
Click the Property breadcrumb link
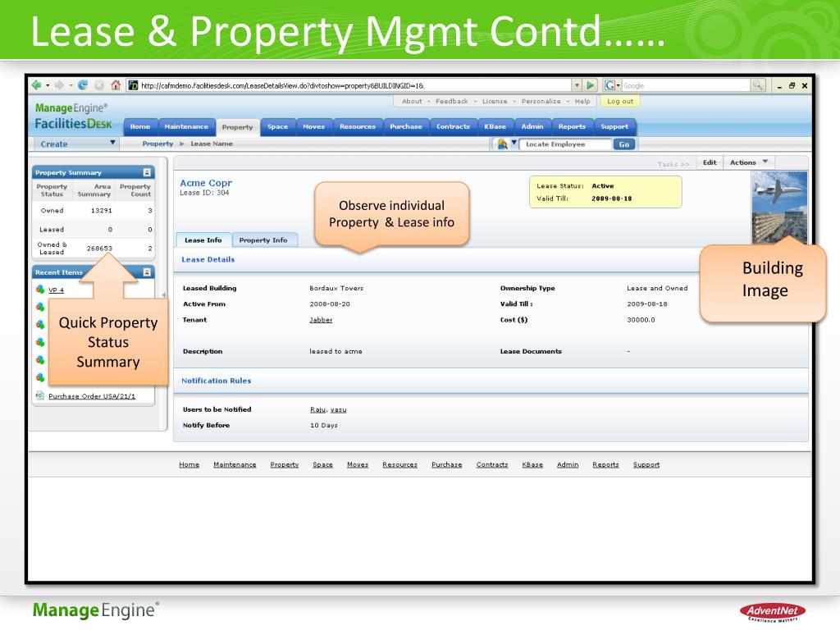pos(157,144)
